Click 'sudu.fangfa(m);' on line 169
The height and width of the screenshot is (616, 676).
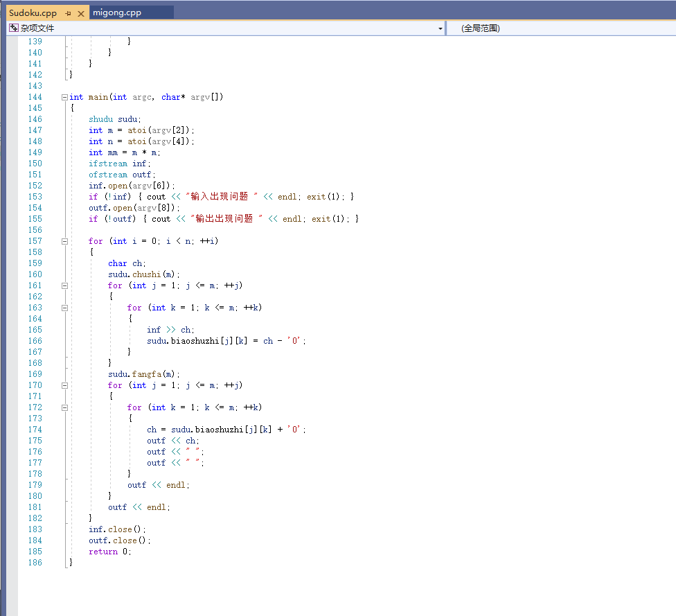click(143, 374)
